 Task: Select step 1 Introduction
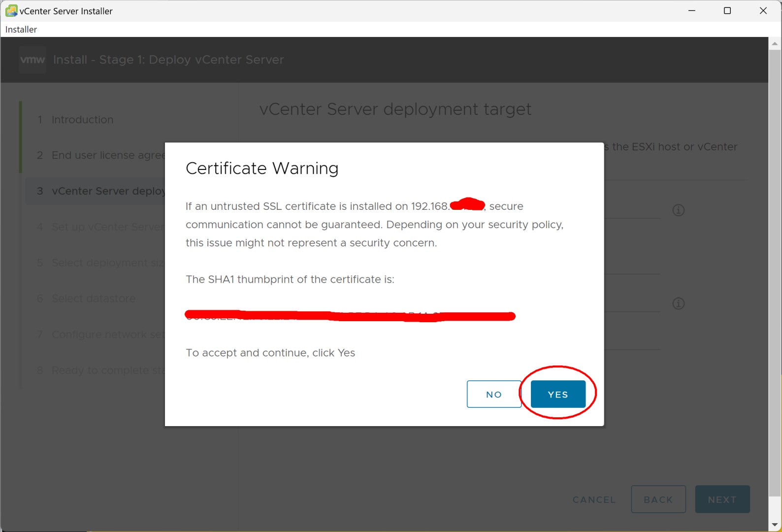pos(75,120)
